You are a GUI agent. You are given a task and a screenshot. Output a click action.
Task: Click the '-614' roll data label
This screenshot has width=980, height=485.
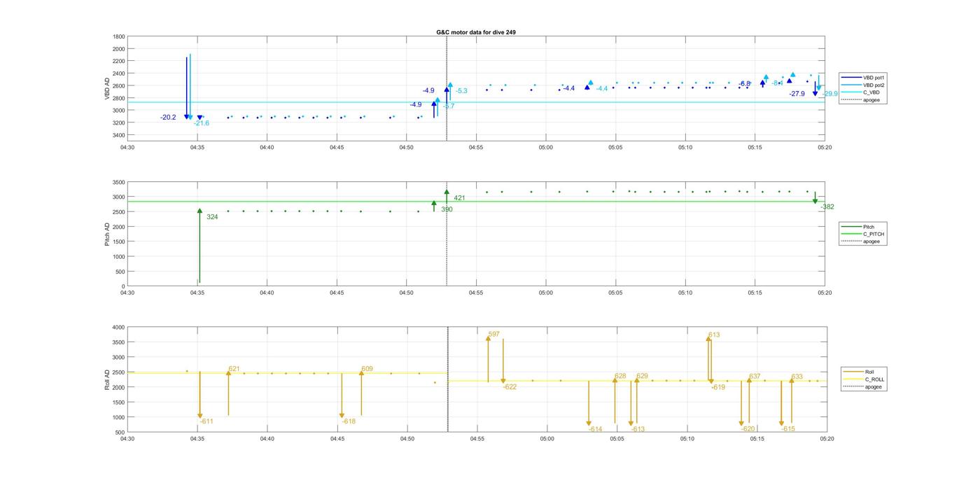pyautogui.click(x=595, y=429)
